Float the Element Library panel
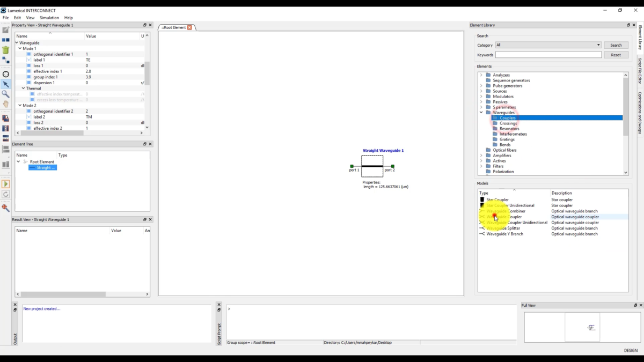Image resolution: width=644 pixels, height=362 pixels. (x=628, y=25)
